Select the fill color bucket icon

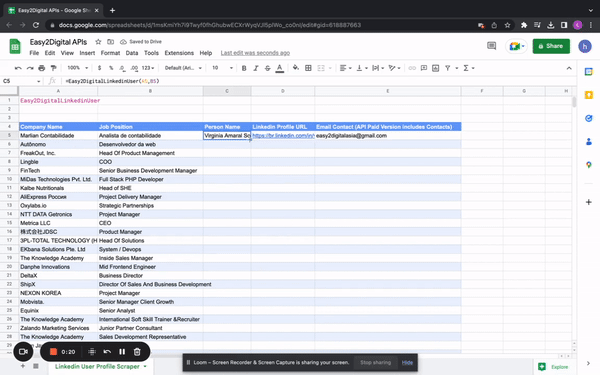295,68
